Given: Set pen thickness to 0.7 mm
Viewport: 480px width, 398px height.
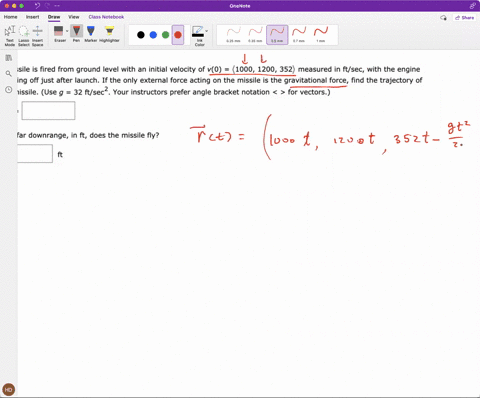Looking at the screenshot, I should pos(299,35).
